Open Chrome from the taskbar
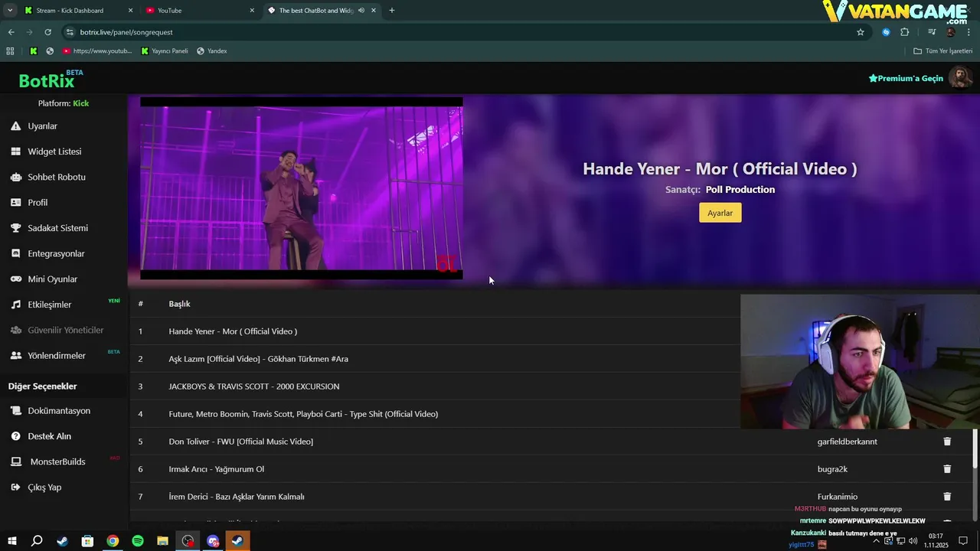Viewport: 980px width, 551px height. [113, 541]
